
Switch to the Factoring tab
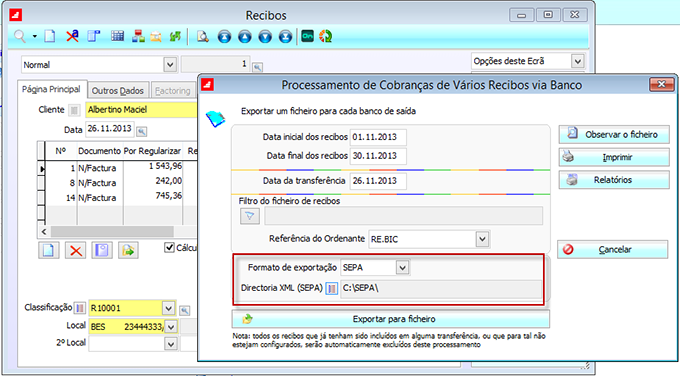[x=173, y=91]
